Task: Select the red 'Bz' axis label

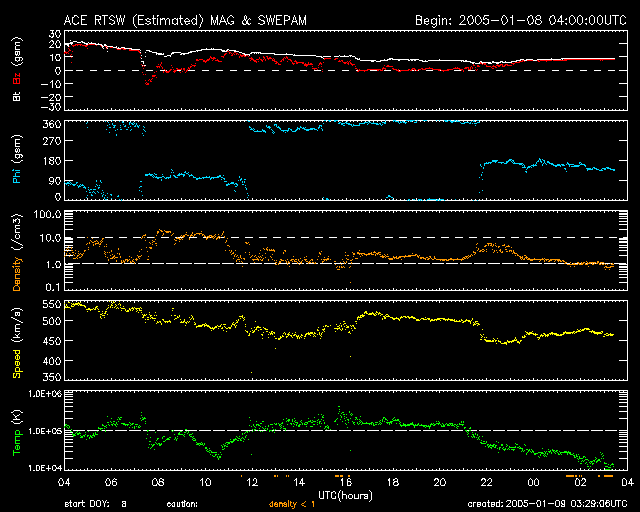Action: [17, 78]
